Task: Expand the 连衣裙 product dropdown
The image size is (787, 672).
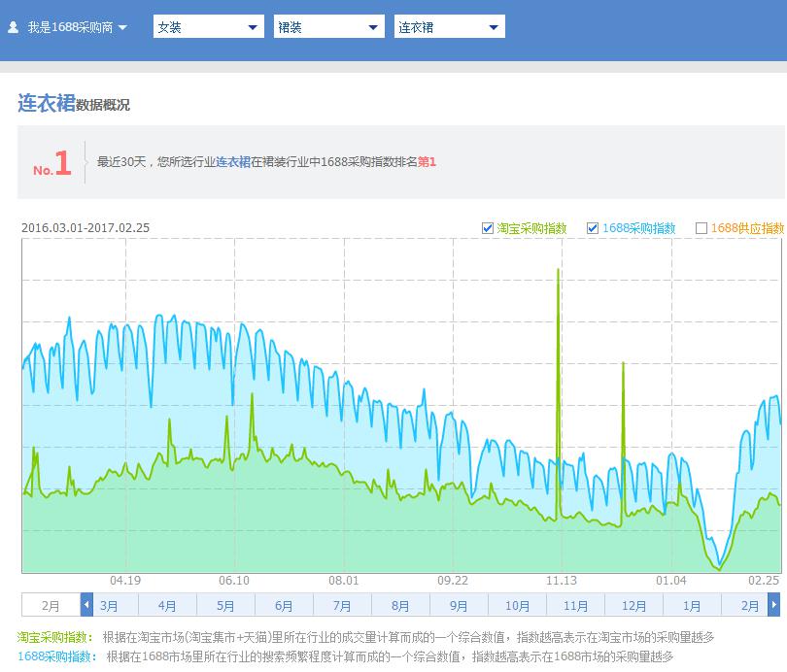Action: [x=449, y=27]
